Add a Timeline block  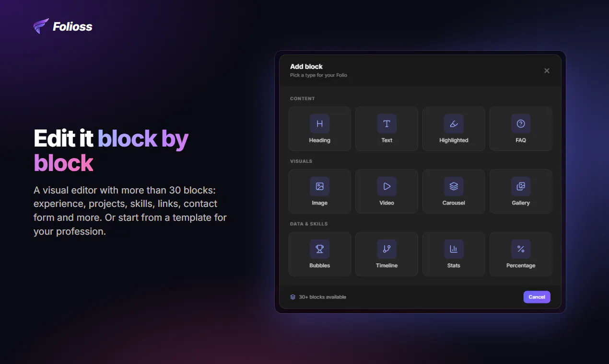(x=386, y=254)
